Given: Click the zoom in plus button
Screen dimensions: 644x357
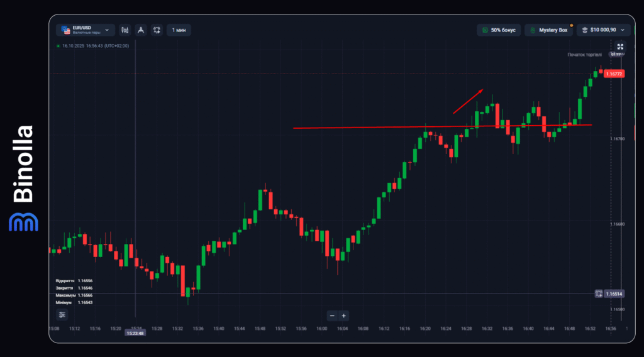Looking at the screenshot, I should coord(344,316).
